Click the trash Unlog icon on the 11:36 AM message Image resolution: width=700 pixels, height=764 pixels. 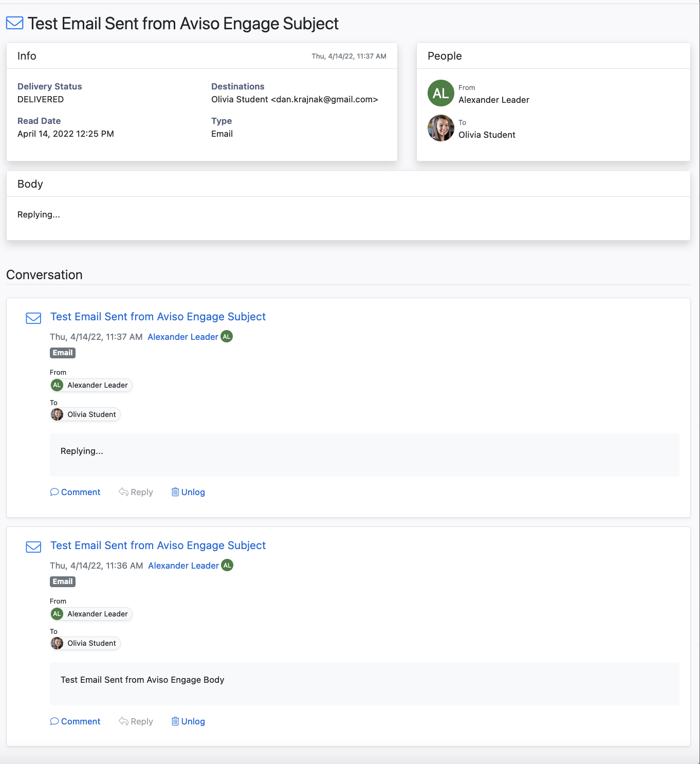click(175, 721)
